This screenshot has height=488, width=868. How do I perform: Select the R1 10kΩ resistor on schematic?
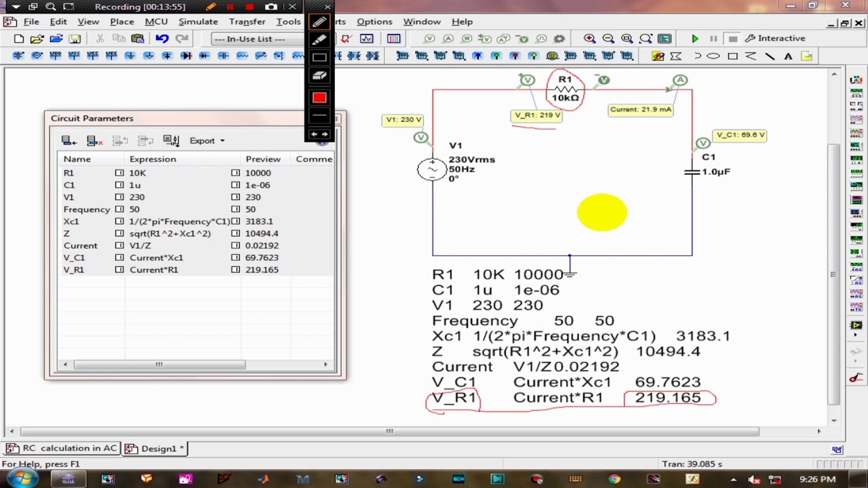(x=565, y=89)
